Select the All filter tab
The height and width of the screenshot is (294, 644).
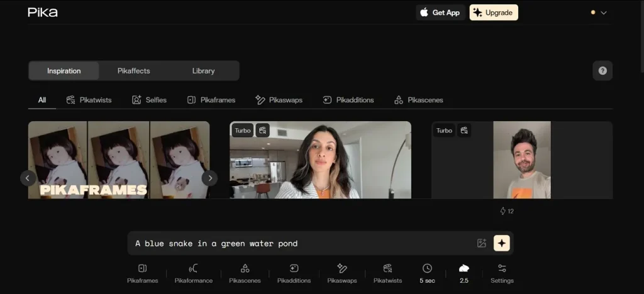(42, 100)
